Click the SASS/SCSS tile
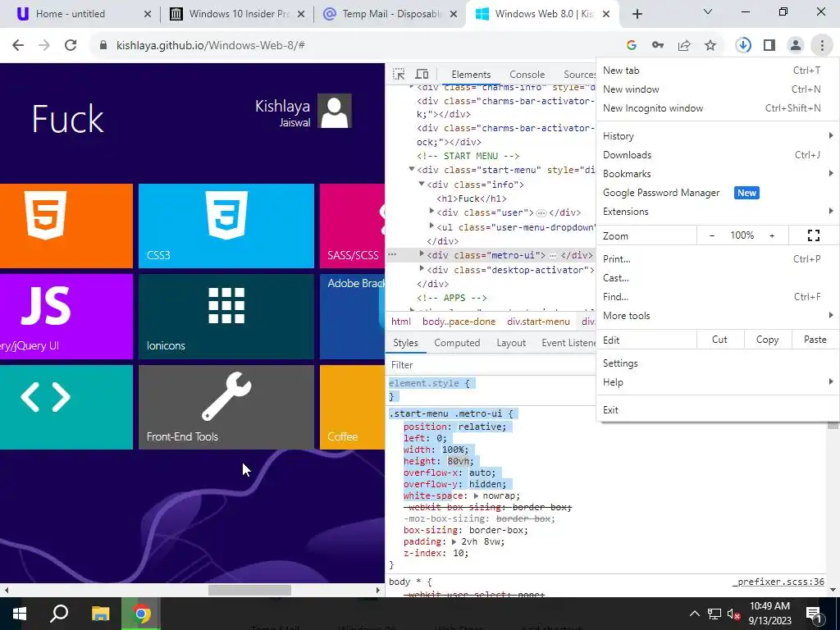 pos(352,226)
